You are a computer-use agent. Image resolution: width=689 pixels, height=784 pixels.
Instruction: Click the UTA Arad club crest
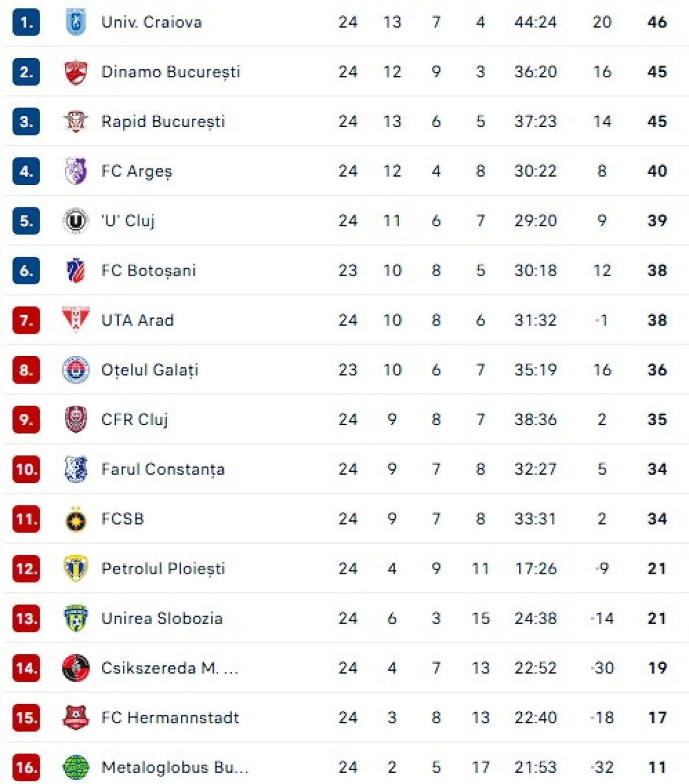click(75, 320)
